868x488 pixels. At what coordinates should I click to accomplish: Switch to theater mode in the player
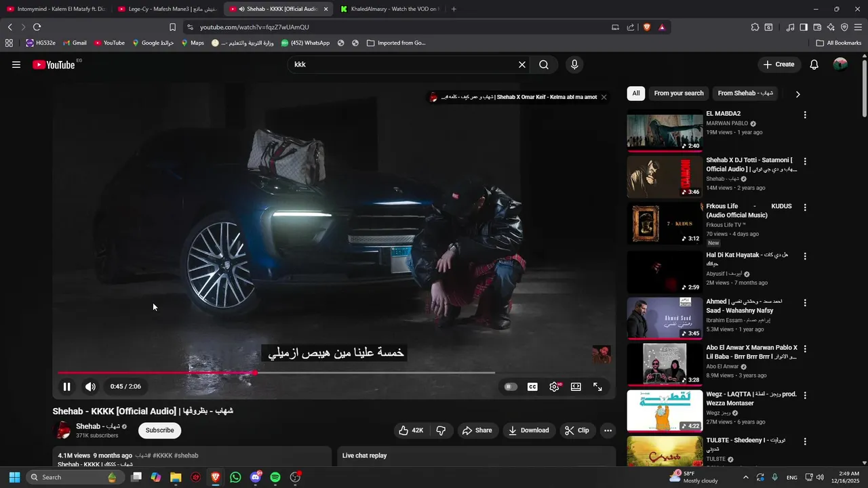(576, 386)
